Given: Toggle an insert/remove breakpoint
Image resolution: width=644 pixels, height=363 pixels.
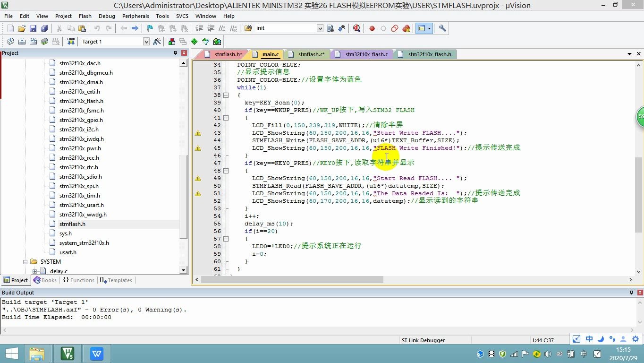Looking at the screenshot, I should (x=372, y=28).
